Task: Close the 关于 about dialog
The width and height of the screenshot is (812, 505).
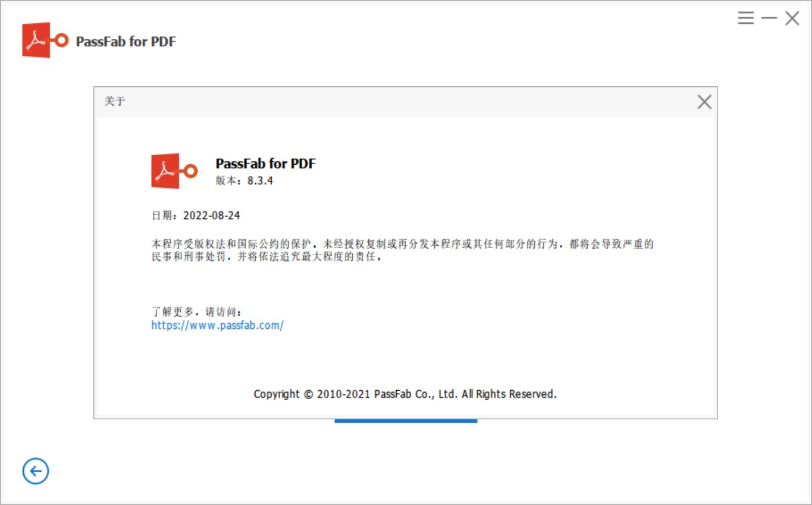Action: (704, 102)
